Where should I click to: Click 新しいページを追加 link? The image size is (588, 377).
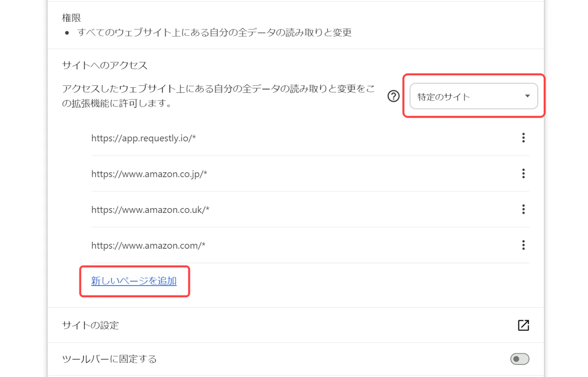[x=134, y=281]
